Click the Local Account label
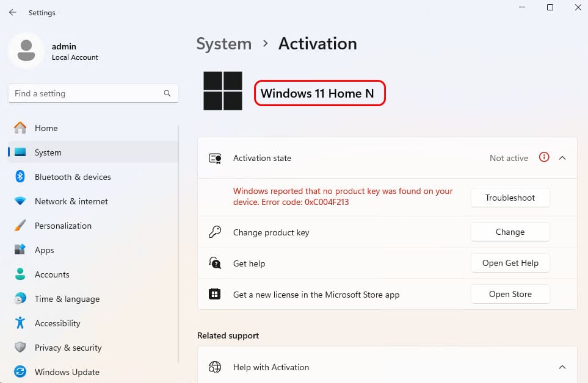This screenshot has width=588, height=383. [x=75, y=57]
